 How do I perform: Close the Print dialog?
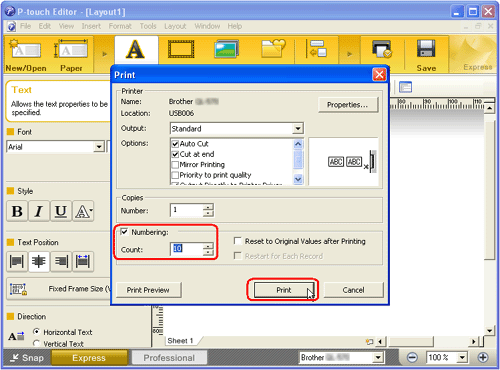coord(379,75)
